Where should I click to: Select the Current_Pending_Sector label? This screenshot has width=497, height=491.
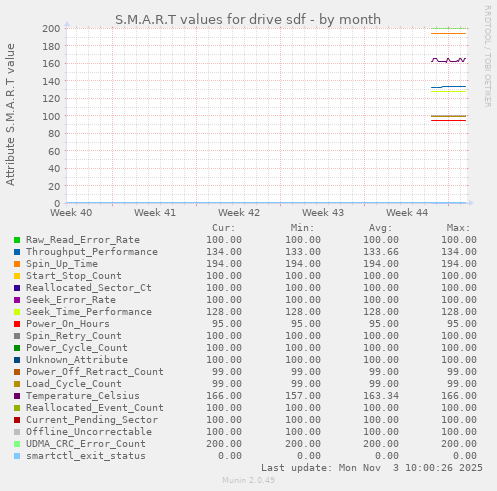pyautogui.click(x=92, y=420)
